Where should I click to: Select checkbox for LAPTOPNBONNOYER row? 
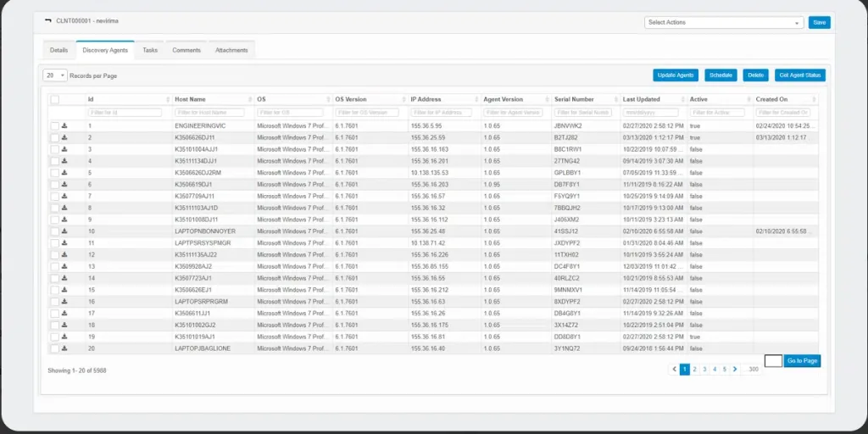(x=55, y=231)
